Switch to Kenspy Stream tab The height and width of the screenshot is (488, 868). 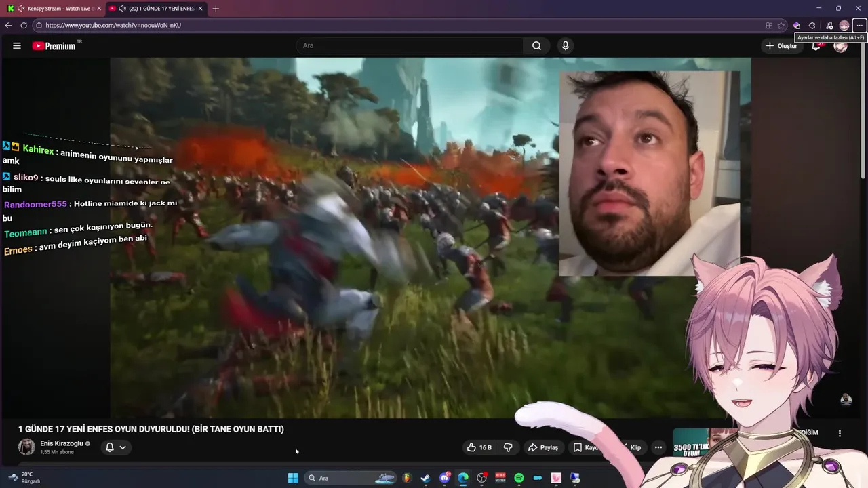tap(54, 9)
